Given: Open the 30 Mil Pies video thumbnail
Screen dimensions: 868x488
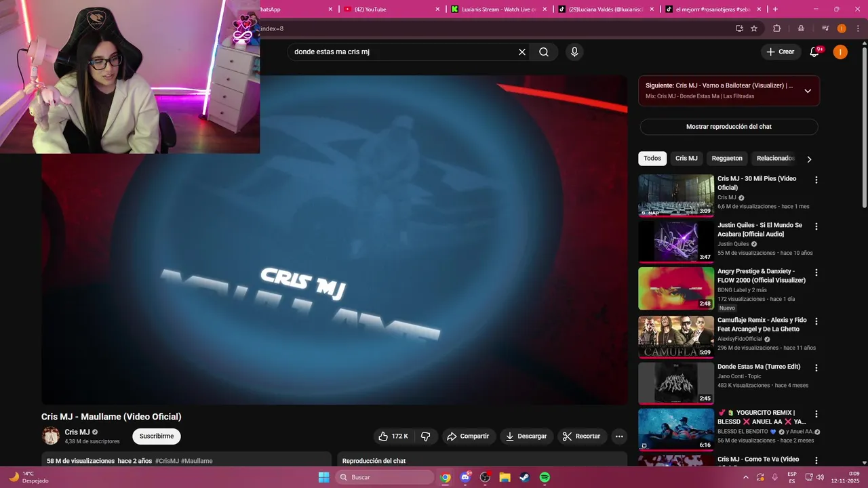Looking at the screenshot, I should [x=676, y=196].
